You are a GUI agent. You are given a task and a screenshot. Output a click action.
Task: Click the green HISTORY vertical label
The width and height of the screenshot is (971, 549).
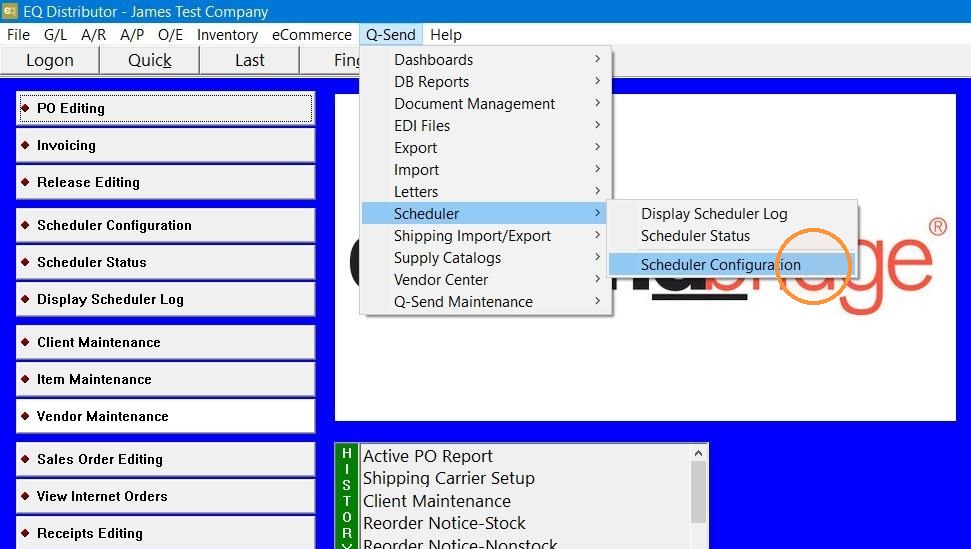[x=347, y=496]
